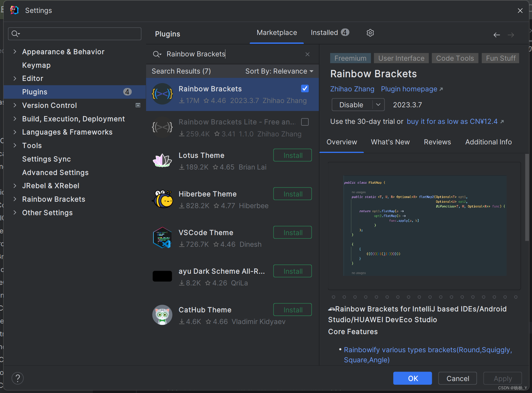
Task: Click the Installed plugins count badge
Action: click(345, 32)
